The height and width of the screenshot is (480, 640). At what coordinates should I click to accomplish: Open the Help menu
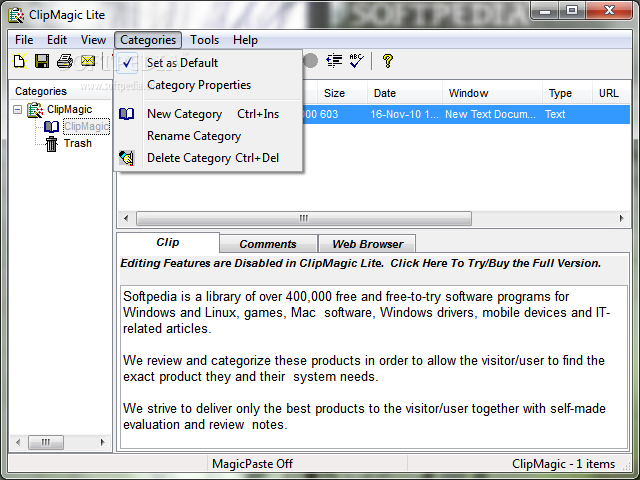pyautogui.click(x=245, y=40)
